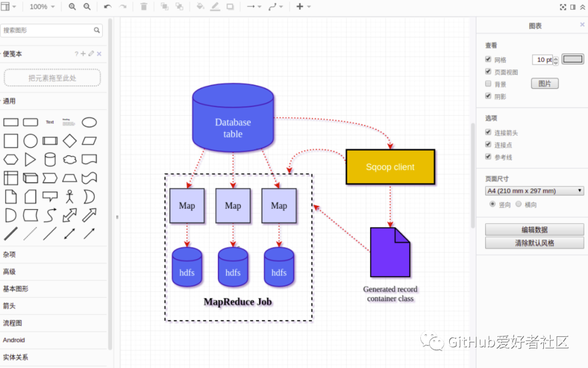Collapse the 通用 general shapes section
588x368 pixels.
click(9, 101)
